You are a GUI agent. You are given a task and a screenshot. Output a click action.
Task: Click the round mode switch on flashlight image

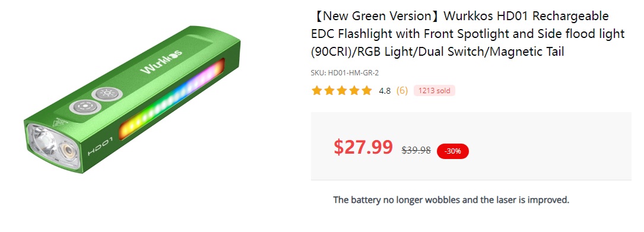85,107
